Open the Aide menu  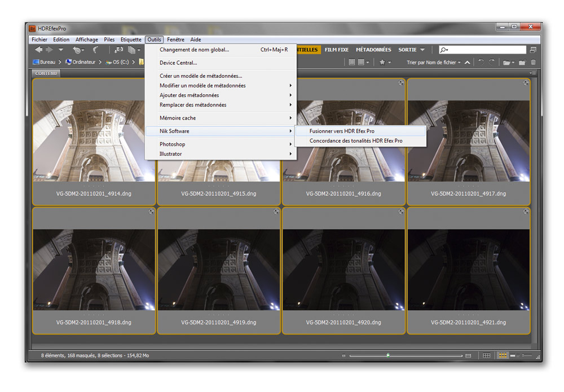(x=196, y=39)
